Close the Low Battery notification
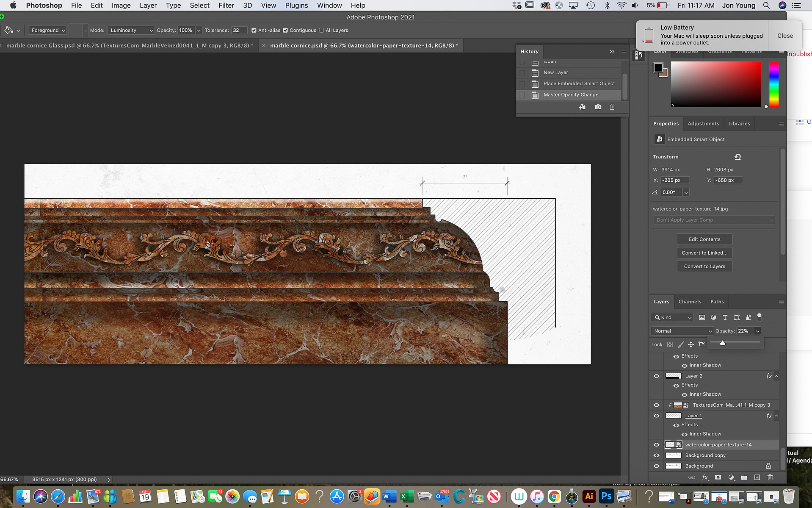The height and width of the screenshot is (508, 812). tap(785, 36)
